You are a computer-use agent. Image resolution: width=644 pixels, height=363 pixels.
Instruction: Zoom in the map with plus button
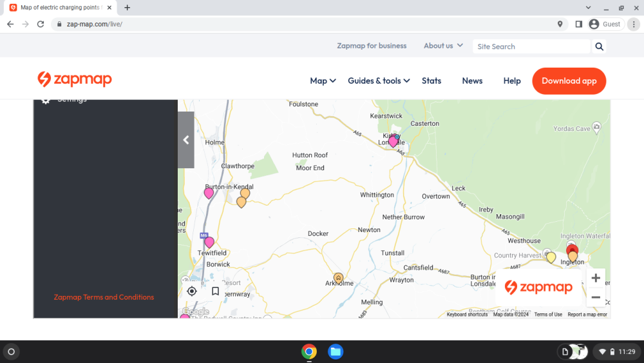pyautogui.click(x=596, y=279)
